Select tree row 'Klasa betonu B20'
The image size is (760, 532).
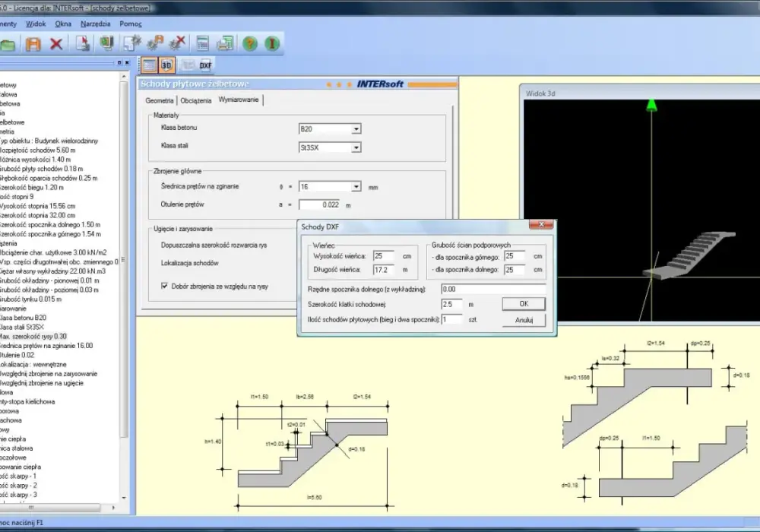click(23, 318)
